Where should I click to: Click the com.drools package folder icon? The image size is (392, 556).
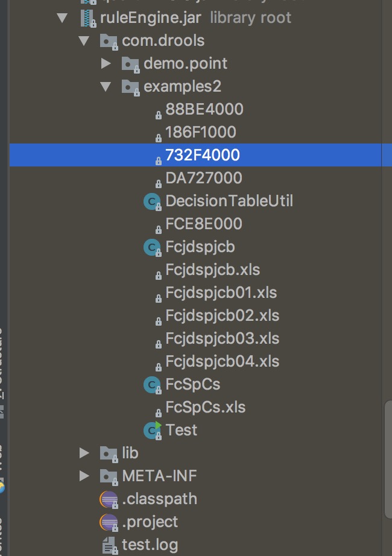pyautogui.click(x=109, y=41)
